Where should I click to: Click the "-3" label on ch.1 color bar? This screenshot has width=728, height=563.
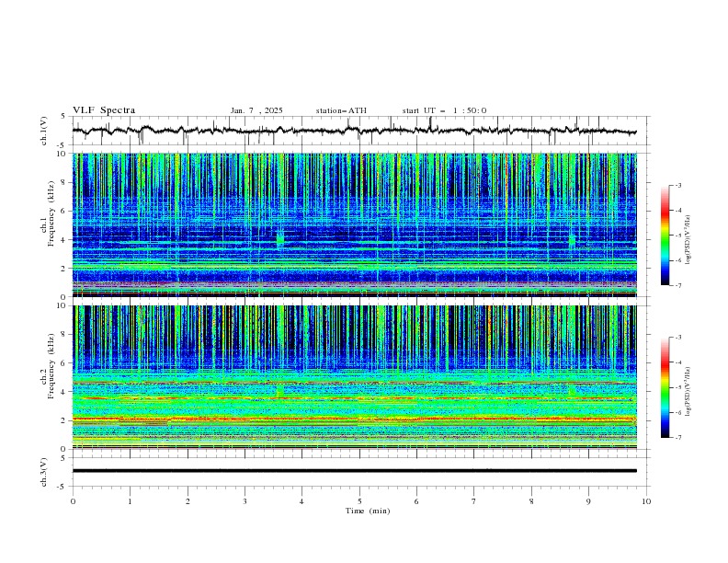pyautogui.click(x=677, y=185)
